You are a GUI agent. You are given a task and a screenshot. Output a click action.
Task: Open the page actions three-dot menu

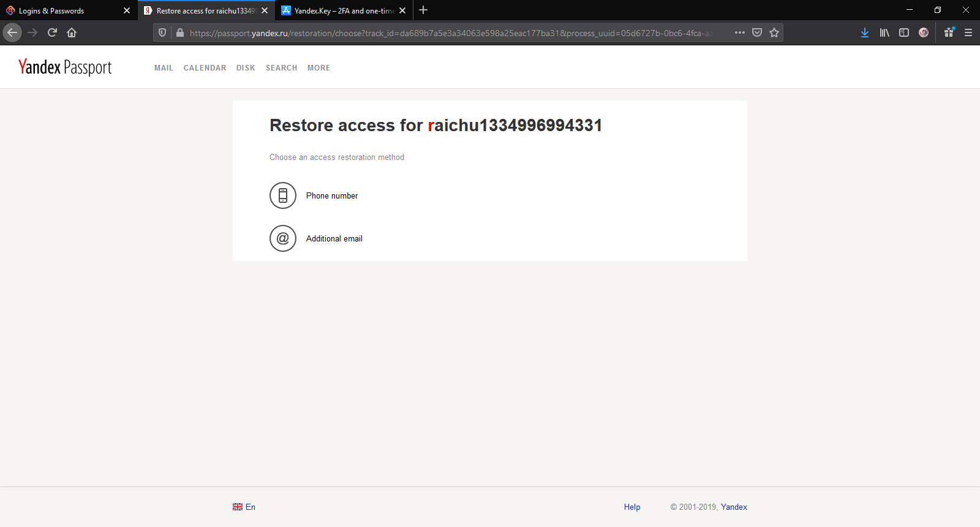(x=740, y=32)
